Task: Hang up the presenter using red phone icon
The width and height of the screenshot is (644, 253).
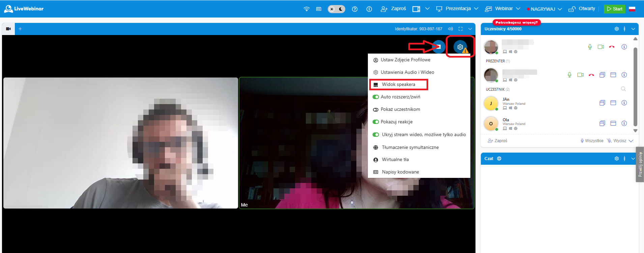Action: (x=591, y=75)
